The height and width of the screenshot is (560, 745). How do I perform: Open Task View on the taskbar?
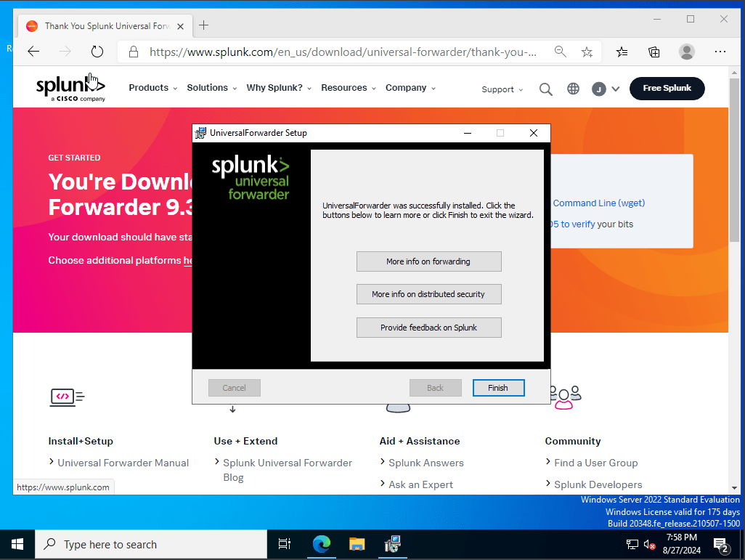[x=284, y=544]
